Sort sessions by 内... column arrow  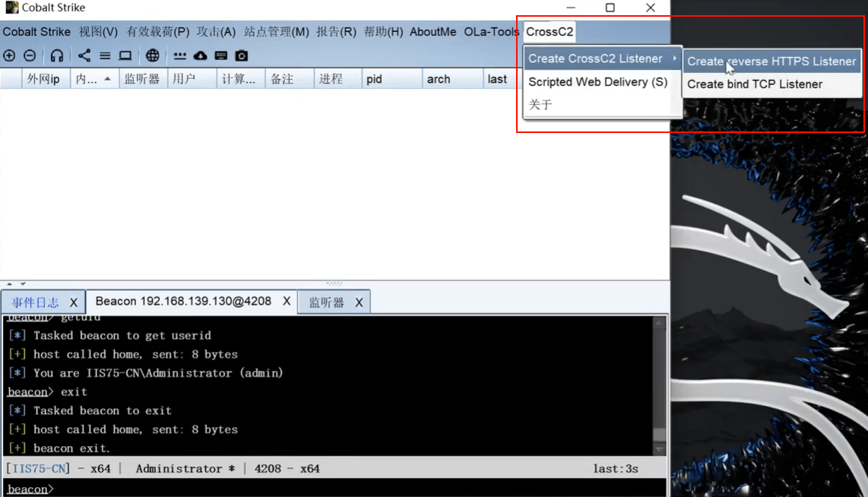[107, 79]
